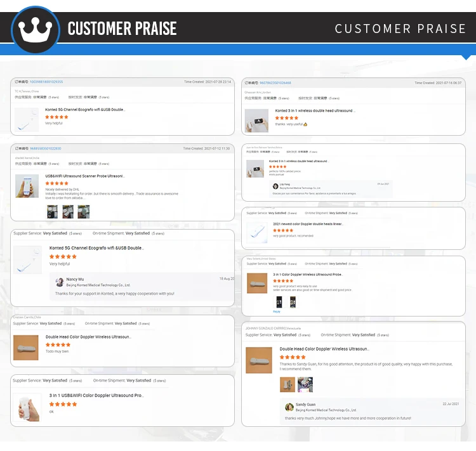476x451 pixels.
Task: Click bold 'CUSTOMER PRAISE' heading beside the crown
Action: [x=122, y=29]
